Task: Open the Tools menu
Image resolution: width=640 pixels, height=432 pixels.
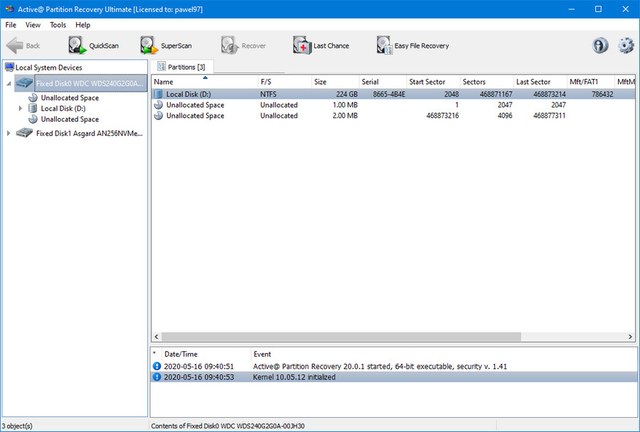Action: click(x=58, y=24)
